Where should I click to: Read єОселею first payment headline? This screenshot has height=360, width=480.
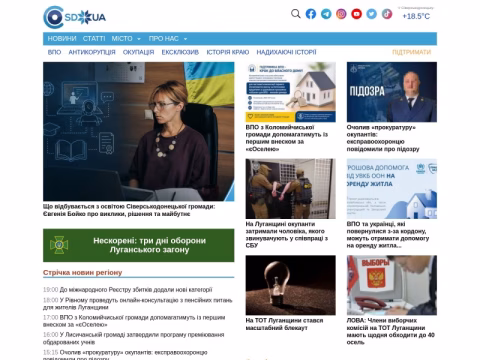287,138
